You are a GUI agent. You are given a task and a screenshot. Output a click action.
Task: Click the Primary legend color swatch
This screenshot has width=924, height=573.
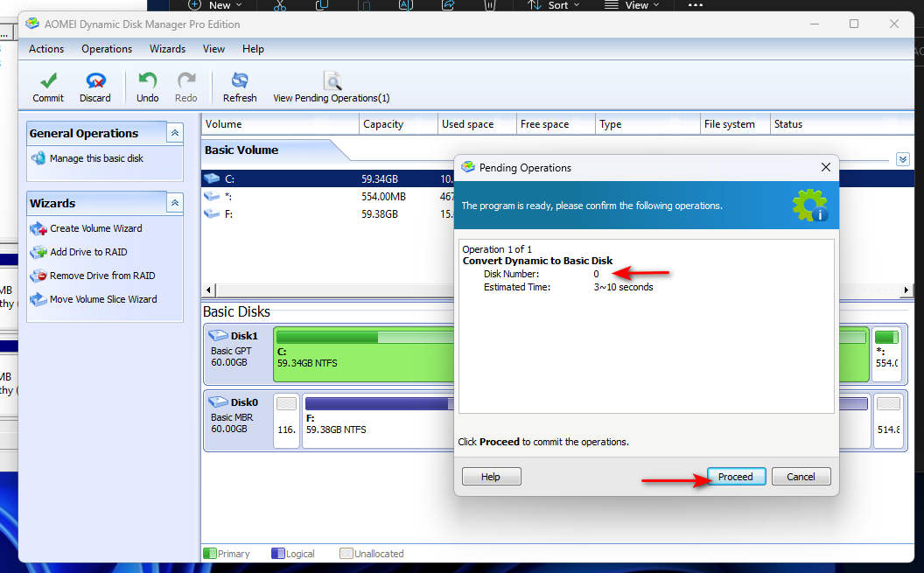[x=210, y=554]
